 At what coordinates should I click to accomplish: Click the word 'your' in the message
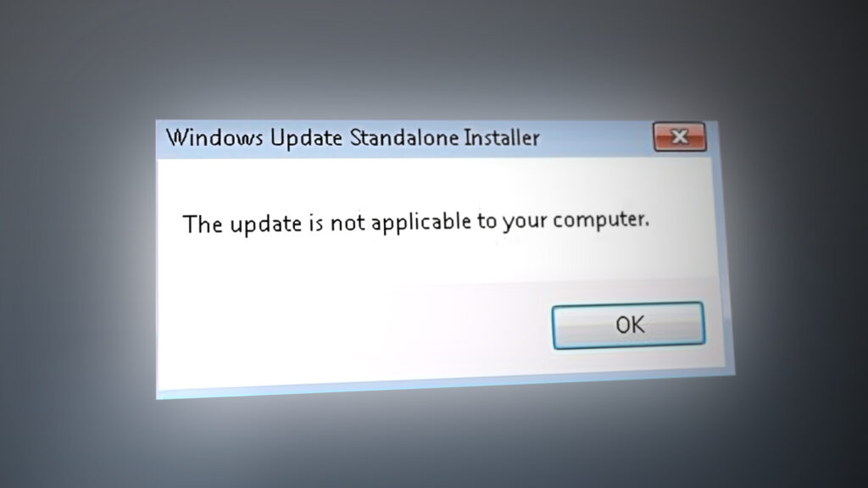point(525,221)
